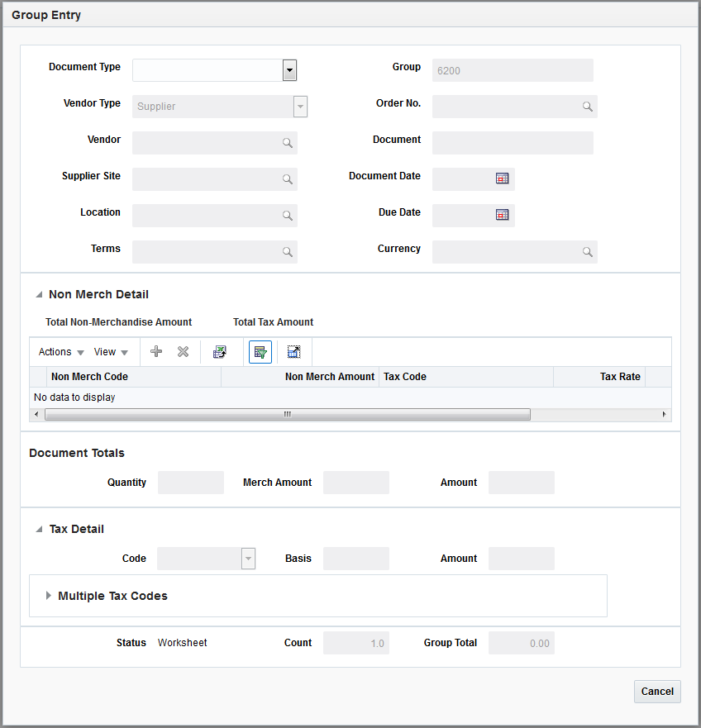Screen dimensions: 701x728
Task: Open the Supplier Site lookup icon
Action: (x=287, y=178)
